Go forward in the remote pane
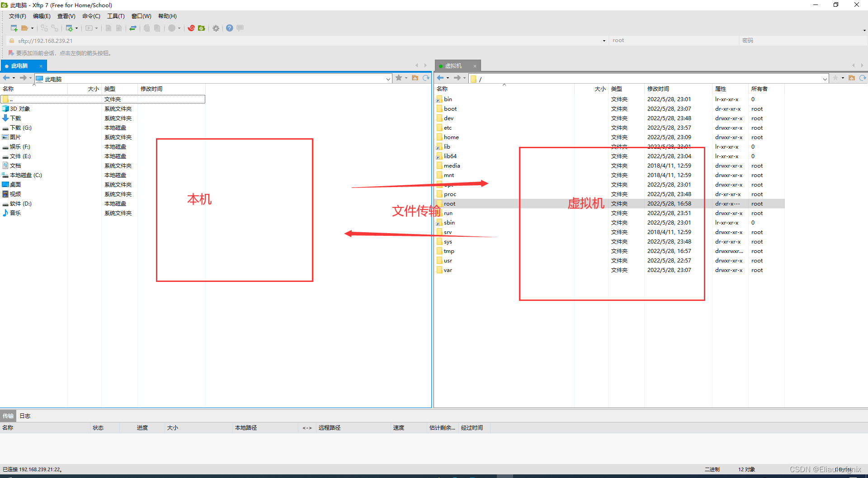Screen dimensions: 868x478 coord(457,78)
